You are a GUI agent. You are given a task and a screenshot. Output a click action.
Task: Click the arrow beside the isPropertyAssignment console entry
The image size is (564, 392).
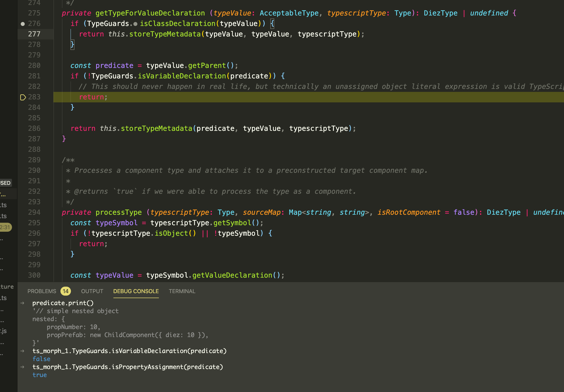click(x=22, y=367)
